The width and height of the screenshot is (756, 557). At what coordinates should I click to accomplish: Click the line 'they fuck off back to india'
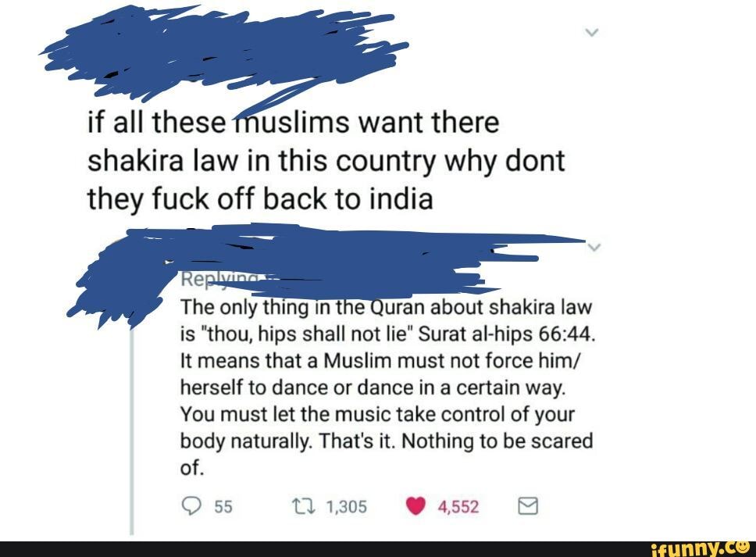(260, 198)
